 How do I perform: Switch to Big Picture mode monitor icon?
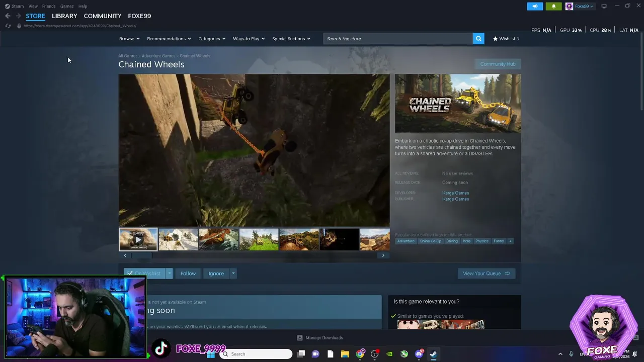pyautogui.click(x=604, y=6)
